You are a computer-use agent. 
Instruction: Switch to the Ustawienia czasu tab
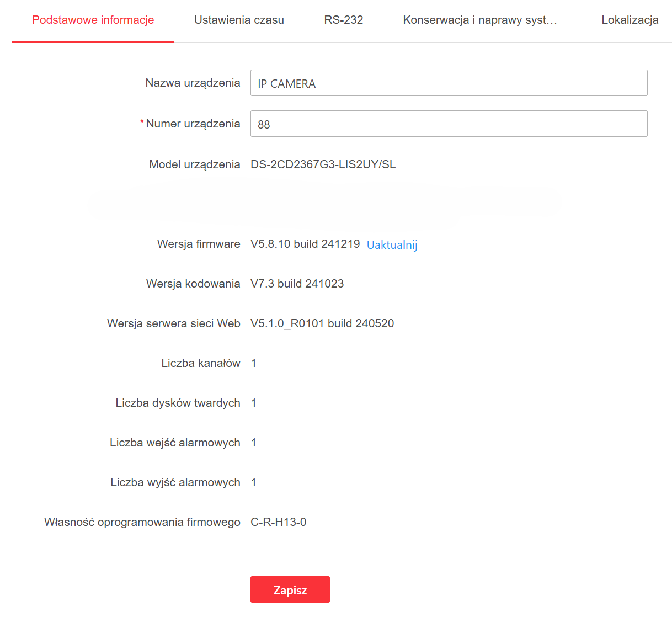coord(239,20)
